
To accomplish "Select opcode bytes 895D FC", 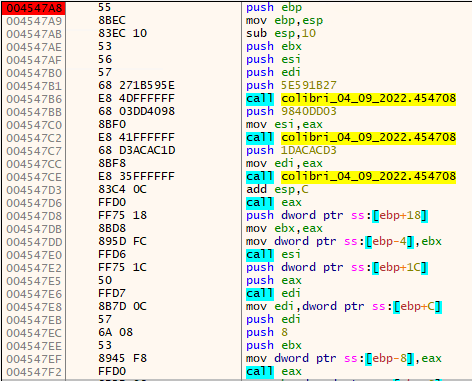I will (x=123, y=241).
